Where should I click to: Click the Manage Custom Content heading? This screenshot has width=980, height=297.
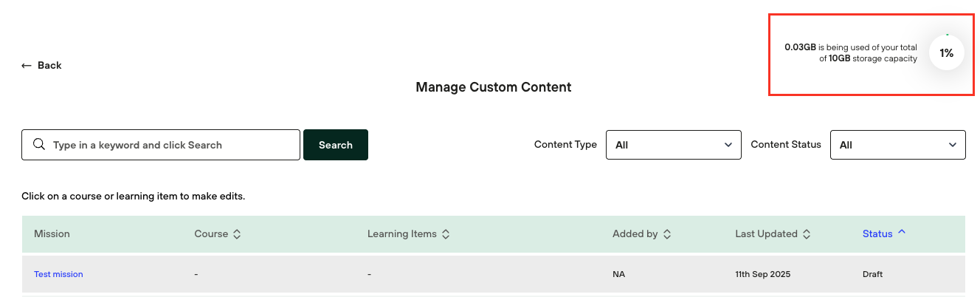pyautogui.click(x=493, y=87)
